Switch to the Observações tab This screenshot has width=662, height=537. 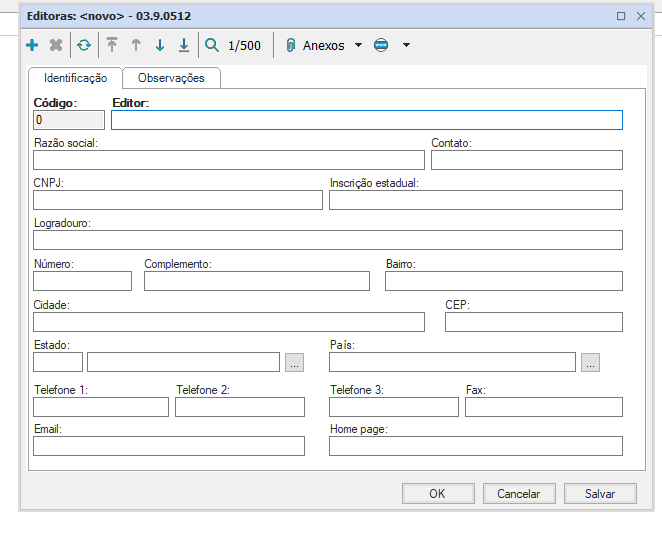coord(171,78)
